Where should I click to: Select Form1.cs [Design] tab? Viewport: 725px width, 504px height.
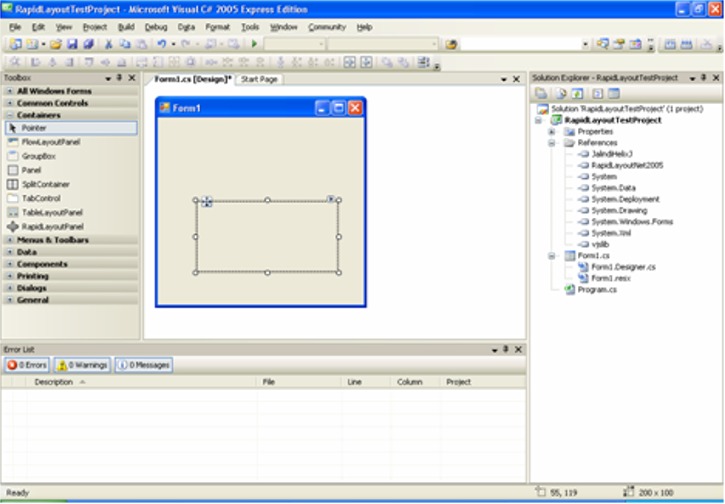pyautogui.click(x=192, y=79)
